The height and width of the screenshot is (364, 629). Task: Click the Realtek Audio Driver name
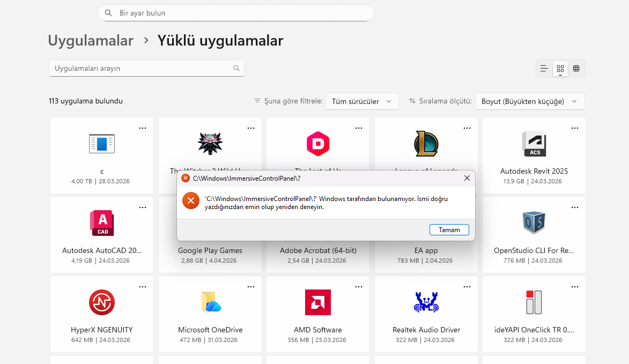click(x=426, y=330)
